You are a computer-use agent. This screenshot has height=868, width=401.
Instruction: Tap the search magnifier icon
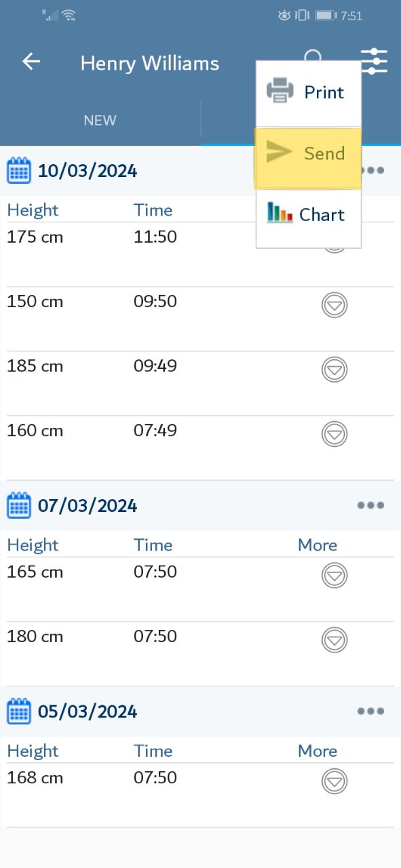(x=313, y=56)
